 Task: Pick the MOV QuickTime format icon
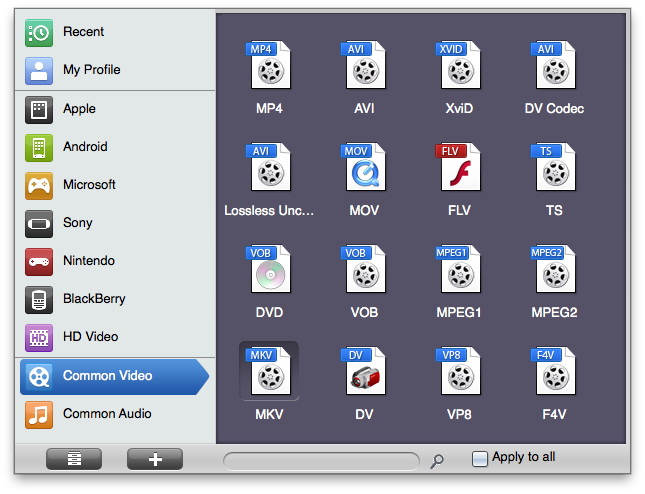point(363,168)
